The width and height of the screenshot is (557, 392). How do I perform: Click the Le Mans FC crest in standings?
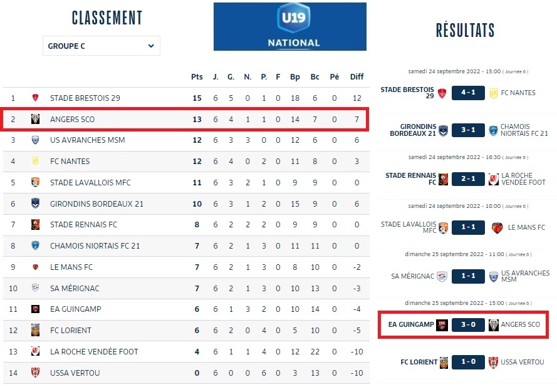(x=35, y=267)
